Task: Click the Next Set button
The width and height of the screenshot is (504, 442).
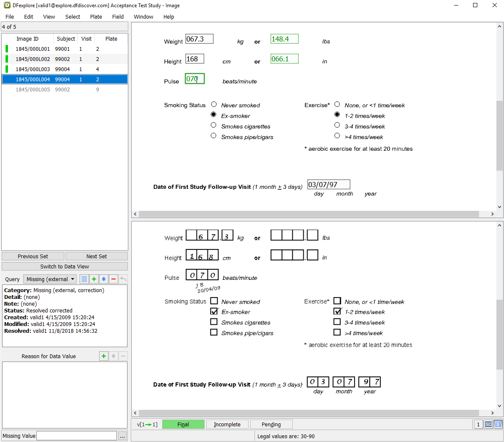Action: 97,256
